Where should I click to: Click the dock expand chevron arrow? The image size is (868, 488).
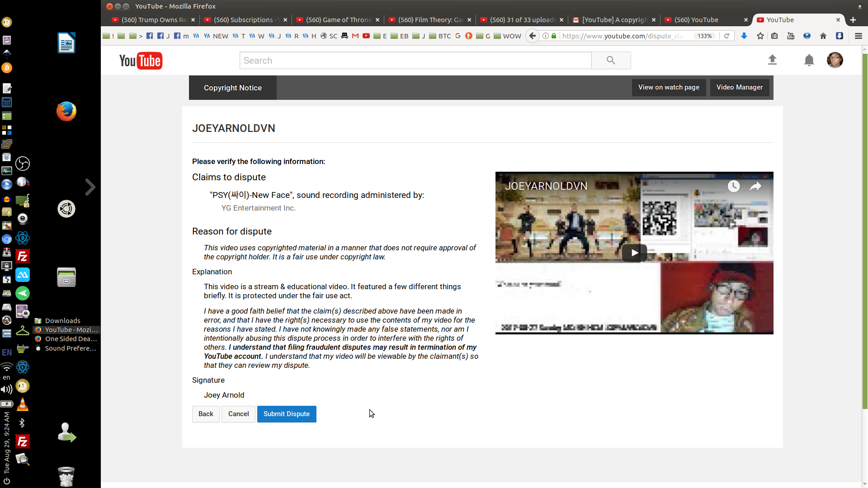90,187
